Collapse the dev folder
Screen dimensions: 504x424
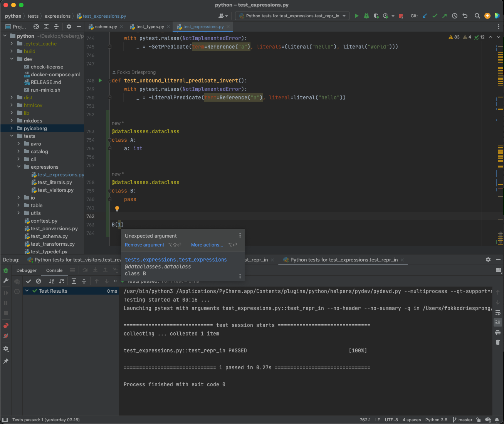point(12,59)
